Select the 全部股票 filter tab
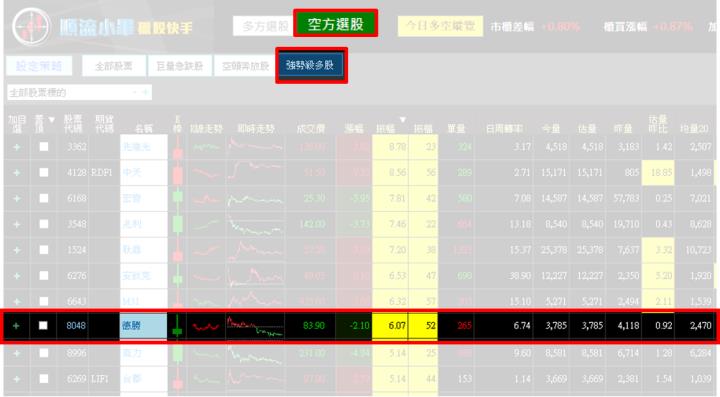Image resolution: width=720 pixels, height=397 pixels. click(x=114, y=66)
